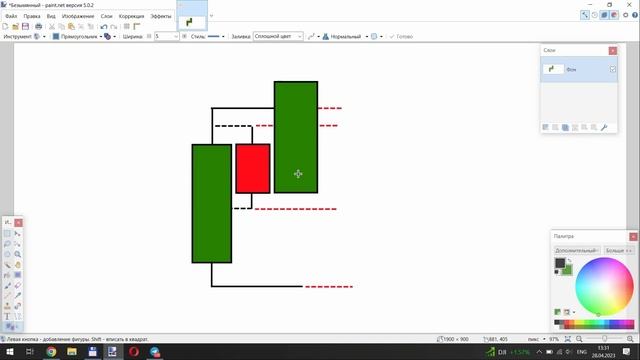The width and height of the screenshot is (640, 360).
Task: Click the duplicate layer icon
Action: [565, 127]
